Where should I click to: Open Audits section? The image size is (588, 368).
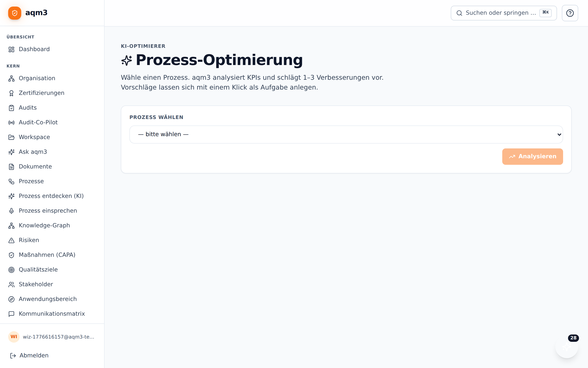click(52, 108)
